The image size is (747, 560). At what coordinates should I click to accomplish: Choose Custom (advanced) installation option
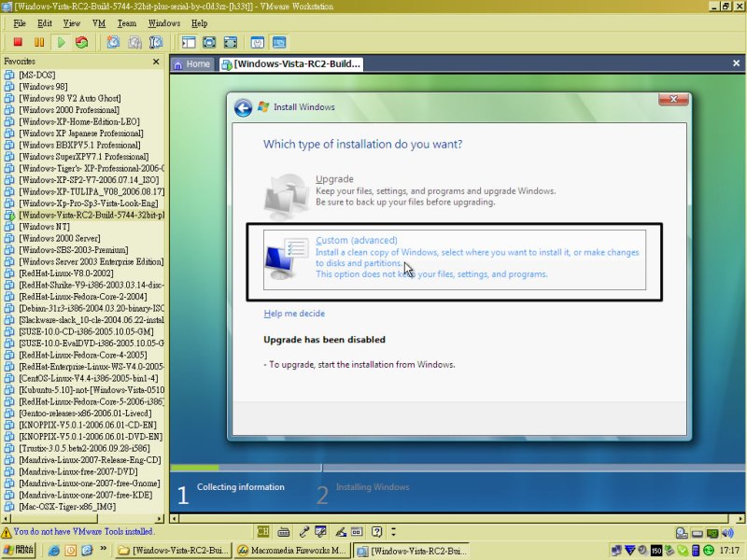click(455, 260)
